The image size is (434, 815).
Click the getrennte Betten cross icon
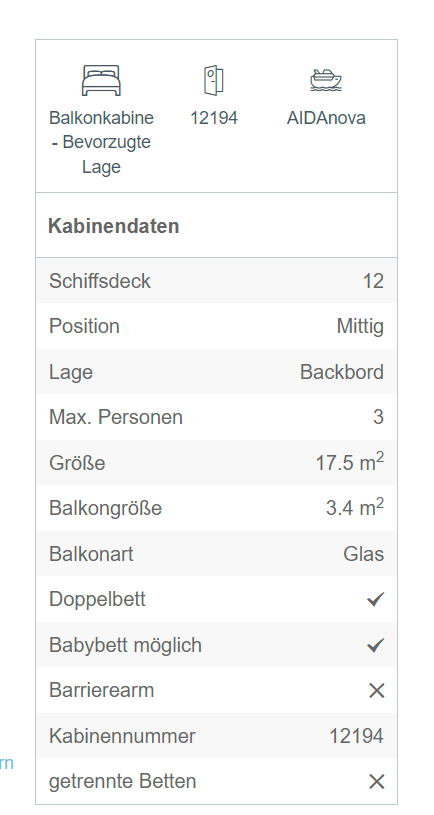[376, 782]
